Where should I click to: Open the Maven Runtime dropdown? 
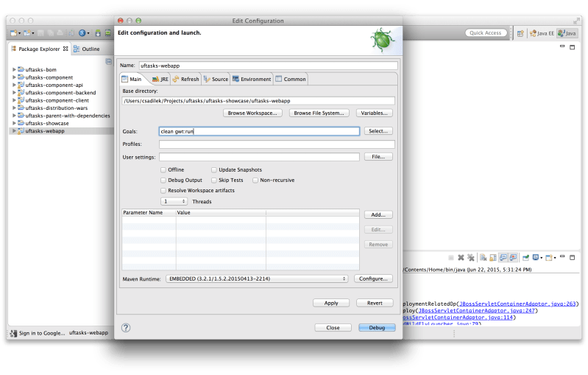pyautogui.click(x=257, y=279)
